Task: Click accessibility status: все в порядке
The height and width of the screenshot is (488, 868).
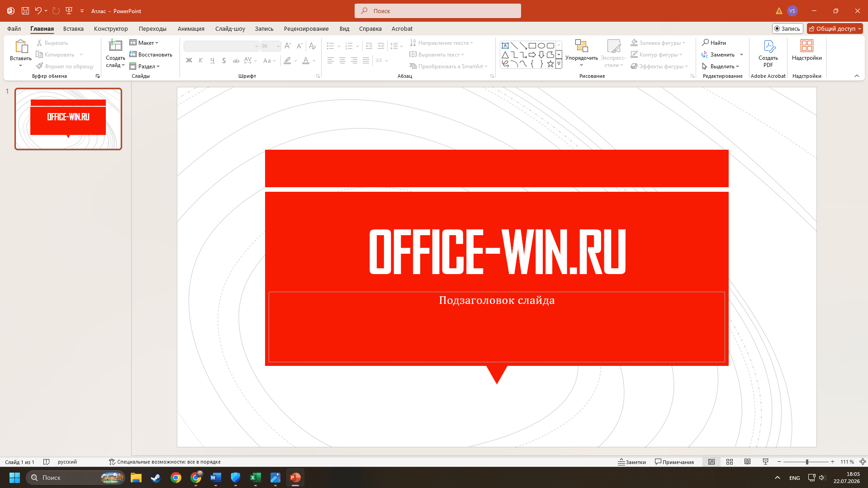Action: (x=165, y=462)
